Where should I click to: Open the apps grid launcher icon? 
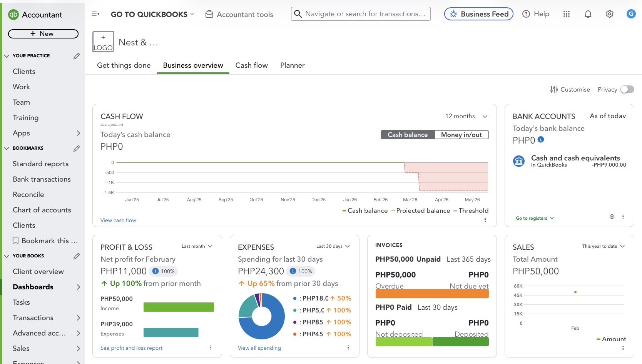[x=566, y=14]
